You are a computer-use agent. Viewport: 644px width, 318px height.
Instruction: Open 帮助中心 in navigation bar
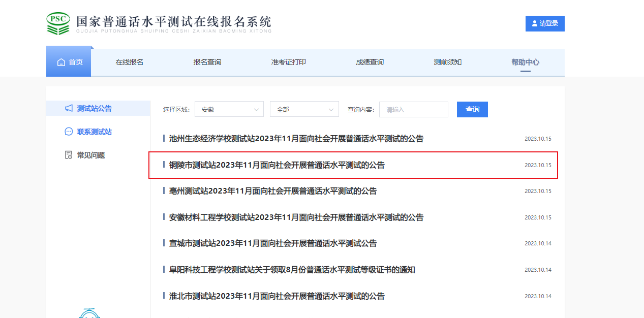[x=525, y=62]
